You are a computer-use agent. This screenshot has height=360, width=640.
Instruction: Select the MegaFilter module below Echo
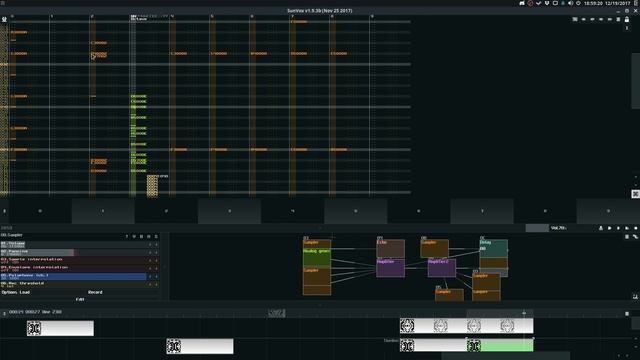(x=391, y=268)
